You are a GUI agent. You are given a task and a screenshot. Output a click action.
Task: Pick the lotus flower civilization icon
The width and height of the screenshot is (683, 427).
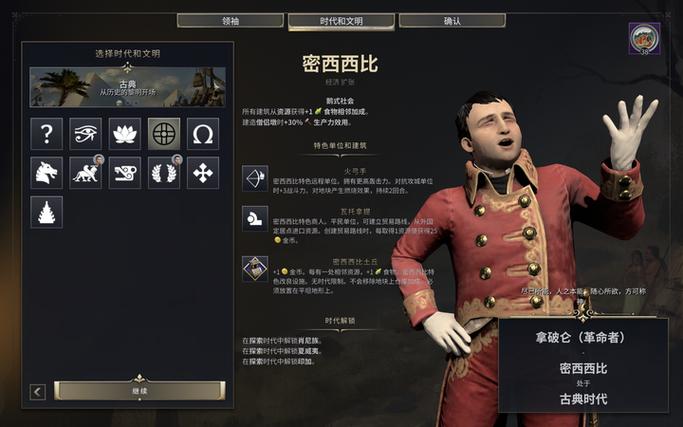click(x=125, y=134)
